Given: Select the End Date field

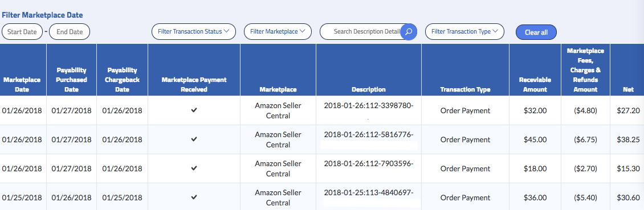Looking at the screenshot, I should point(70,31).
